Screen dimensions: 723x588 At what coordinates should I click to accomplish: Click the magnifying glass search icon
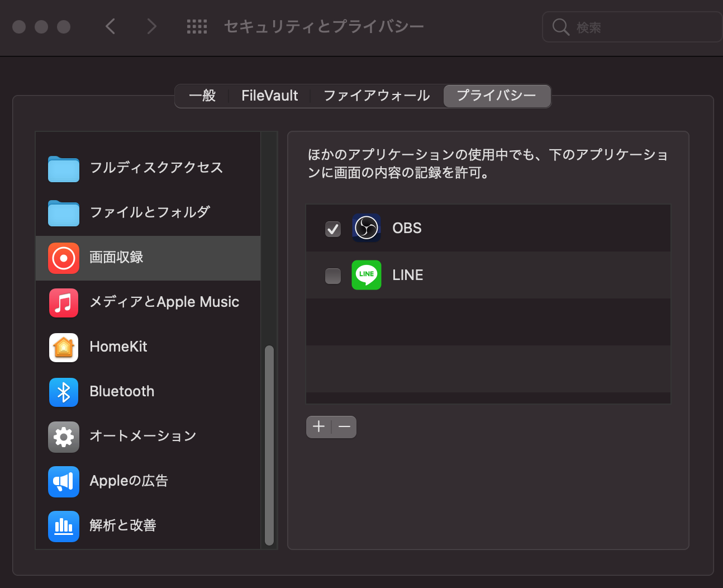click(560, 27)
